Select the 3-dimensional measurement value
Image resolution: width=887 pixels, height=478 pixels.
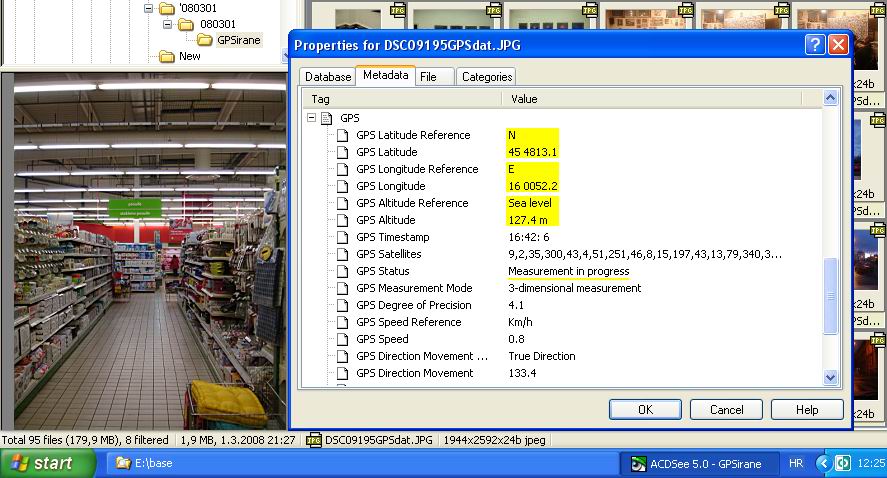(x=575, y=288)
